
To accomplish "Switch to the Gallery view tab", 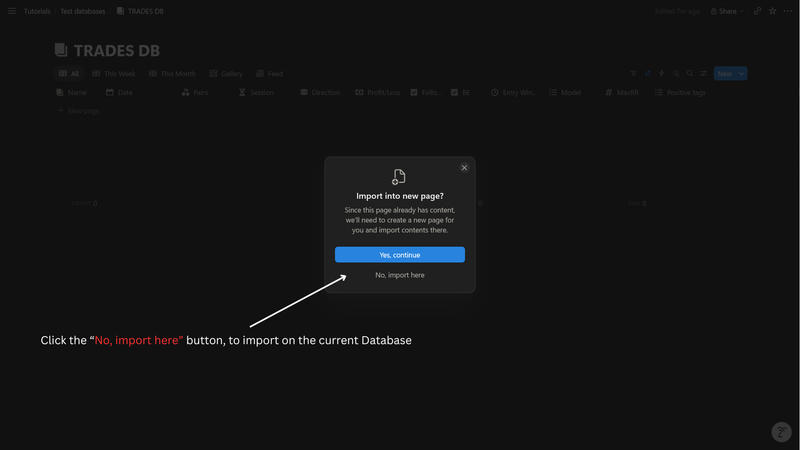I will pyautogui.click(x=226, y=74).
